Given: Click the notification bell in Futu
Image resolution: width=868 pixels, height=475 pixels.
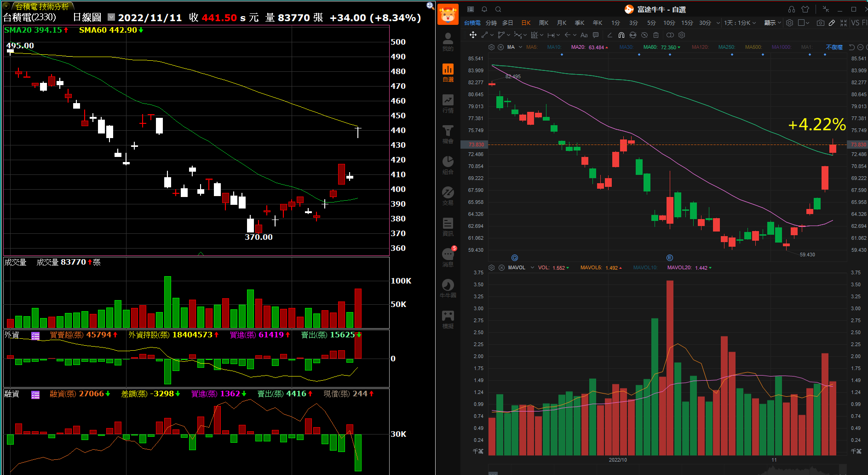Looking at the screenshot, I should (x=484, y=9).
